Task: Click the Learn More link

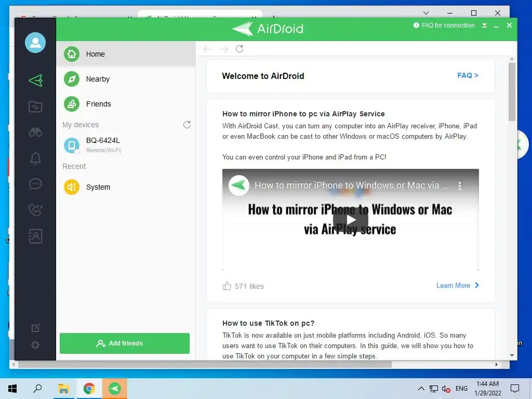Action: [x=458, y=285]
